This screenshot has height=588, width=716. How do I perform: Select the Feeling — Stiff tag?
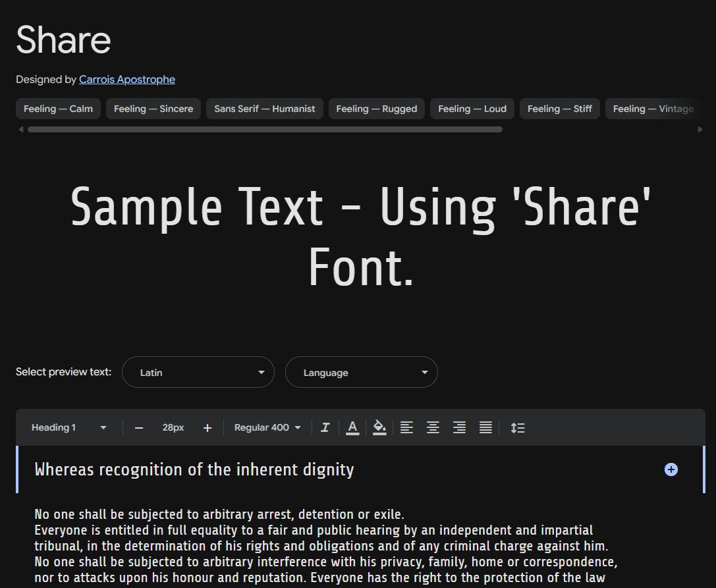(x=560, y=109)
